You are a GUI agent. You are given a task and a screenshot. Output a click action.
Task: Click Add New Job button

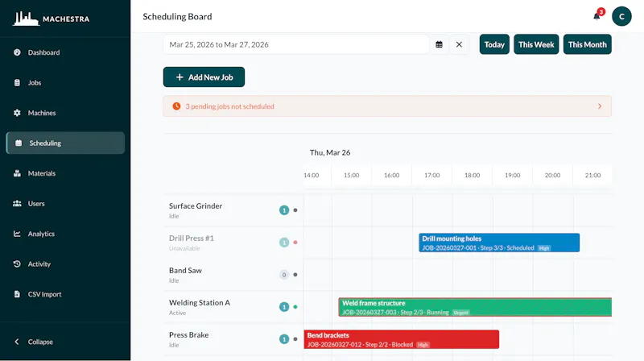204,77
